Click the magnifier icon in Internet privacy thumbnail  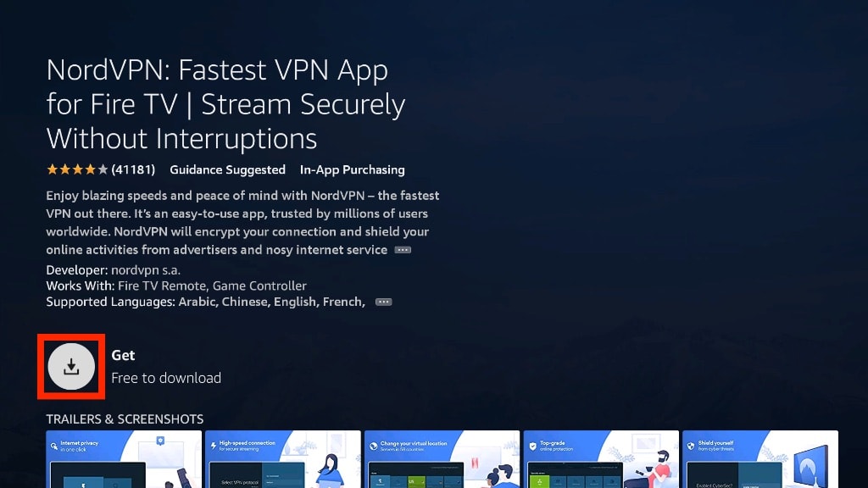[x=54, y=446]
